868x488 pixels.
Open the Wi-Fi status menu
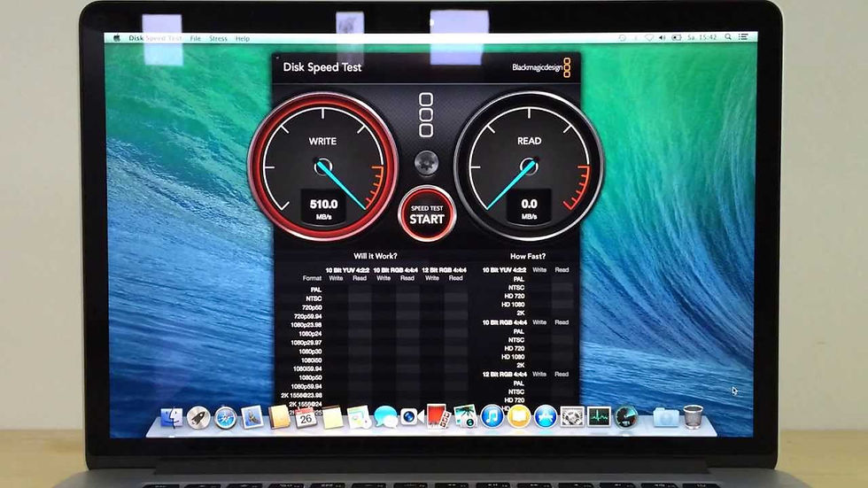click(x=649, y=37)
